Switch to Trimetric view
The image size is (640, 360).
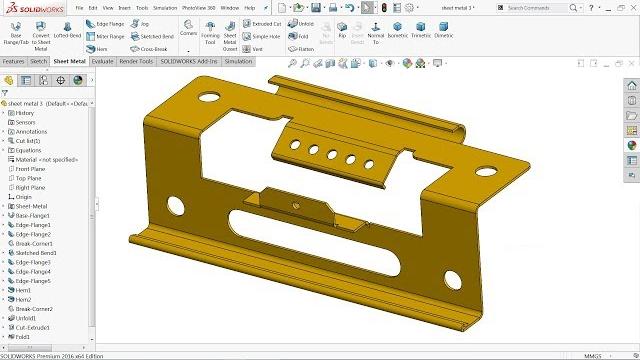(421, 30)
